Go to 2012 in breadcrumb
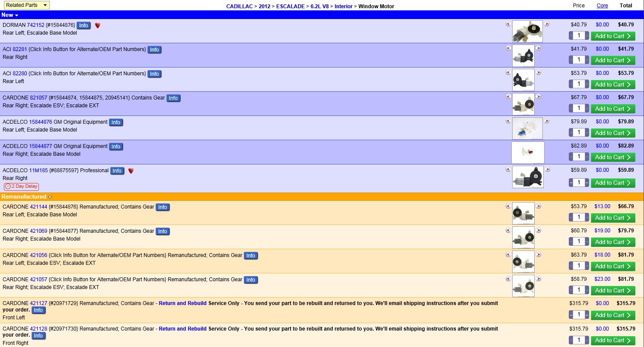This screenshot has height=347, width=644. 265,6
